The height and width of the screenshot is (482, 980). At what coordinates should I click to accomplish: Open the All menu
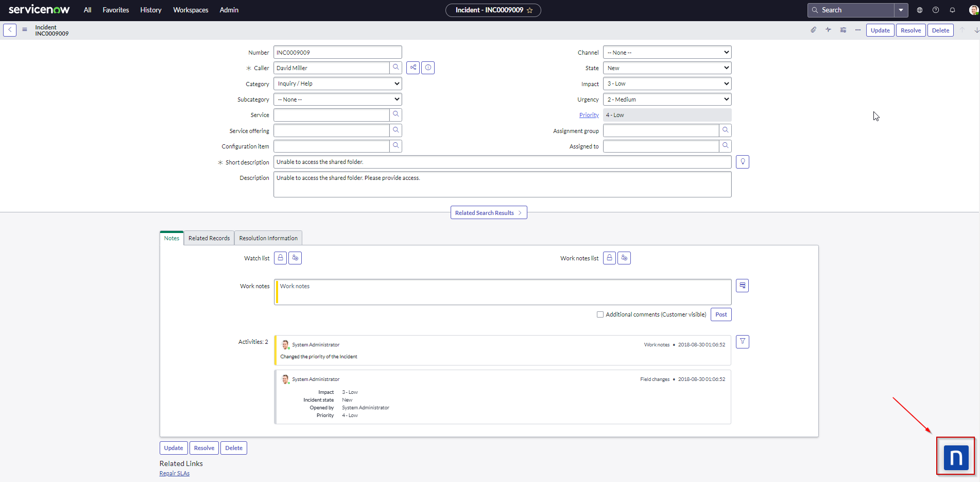[x=88, y=10]
